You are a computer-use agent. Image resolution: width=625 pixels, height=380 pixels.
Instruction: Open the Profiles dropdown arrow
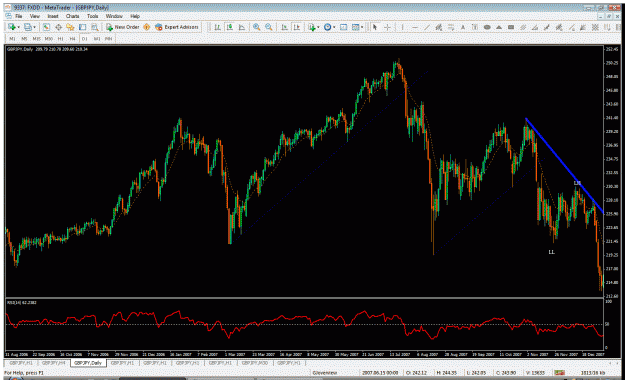click(x=34, y=27)
